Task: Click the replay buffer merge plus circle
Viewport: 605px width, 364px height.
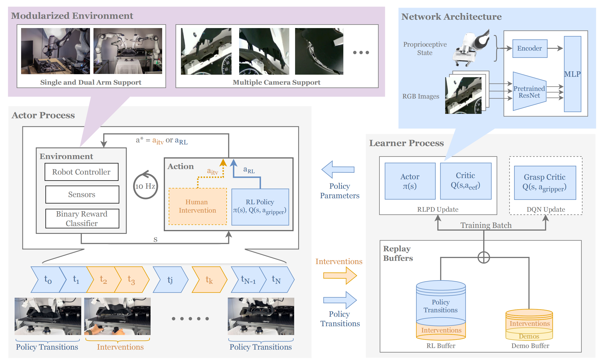Action: [x=483, y=258]
